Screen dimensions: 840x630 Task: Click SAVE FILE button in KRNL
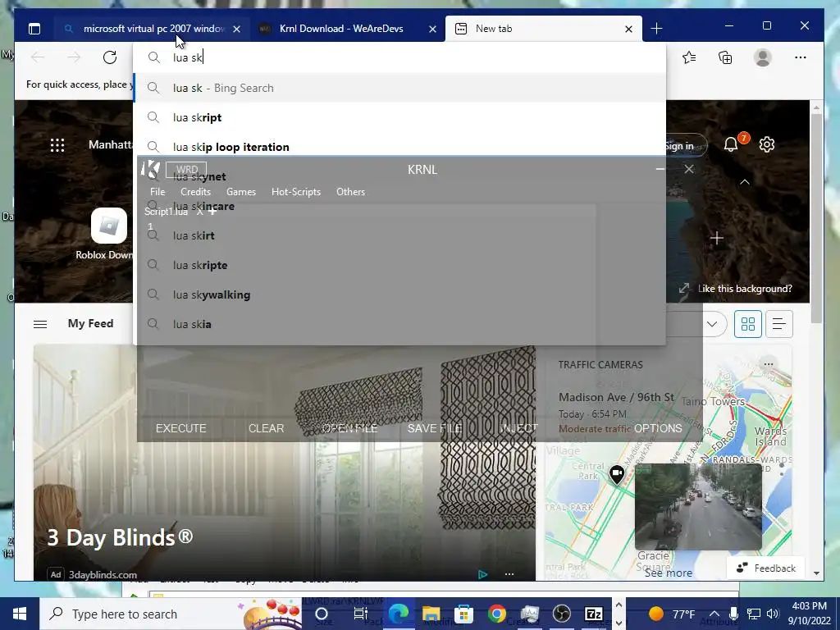tap(435, 428)
